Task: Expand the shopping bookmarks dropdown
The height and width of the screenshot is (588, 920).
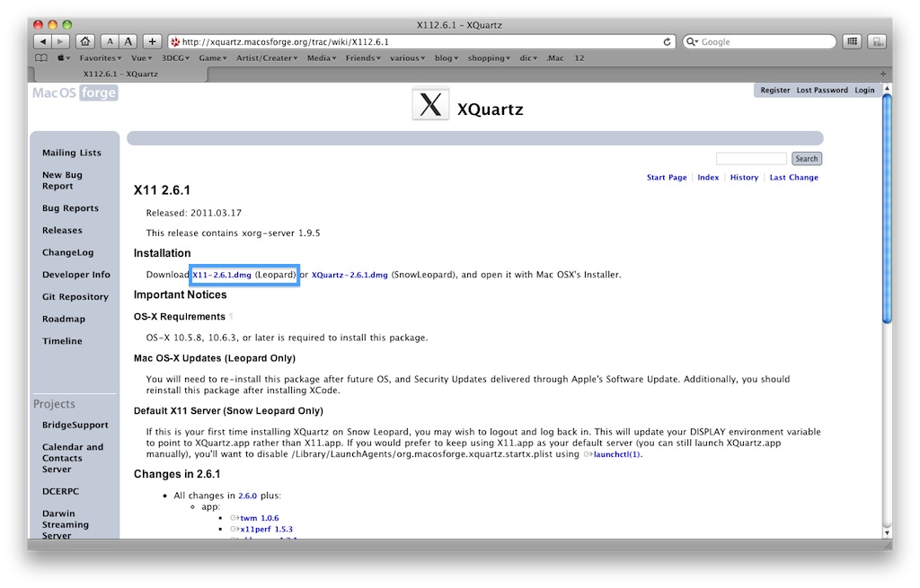Action: (488, 57)
